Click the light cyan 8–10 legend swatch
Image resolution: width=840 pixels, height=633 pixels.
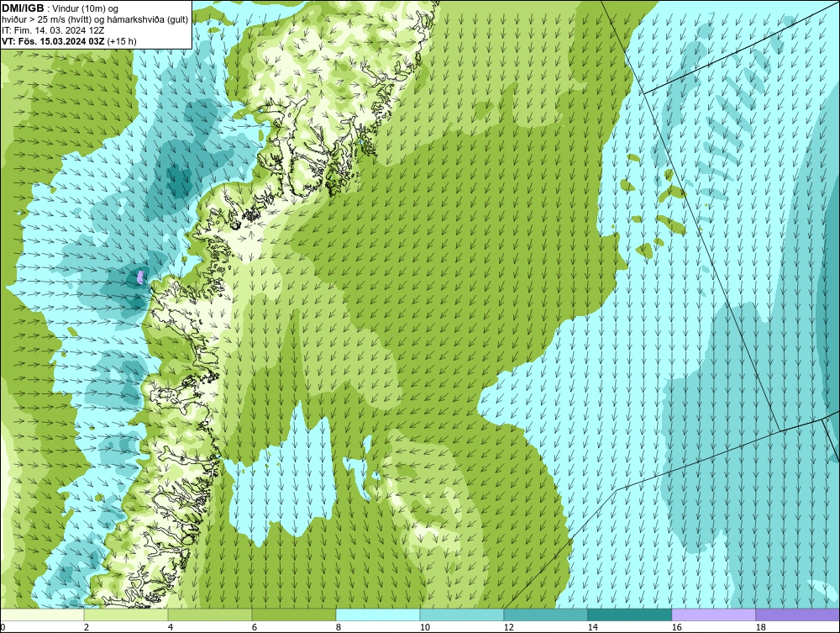(378, 615)
